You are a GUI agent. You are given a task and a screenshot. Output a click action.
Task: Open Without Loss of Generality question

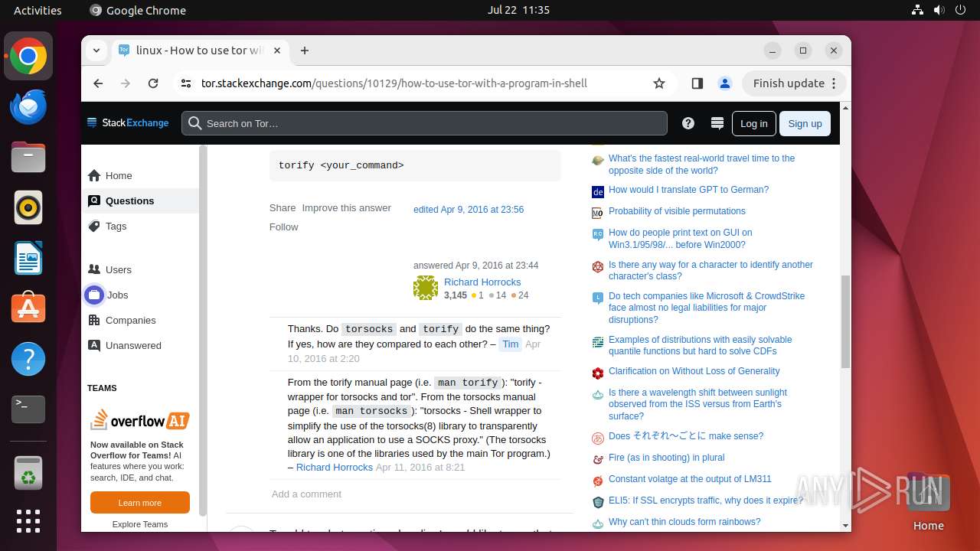tap(694, 371)
